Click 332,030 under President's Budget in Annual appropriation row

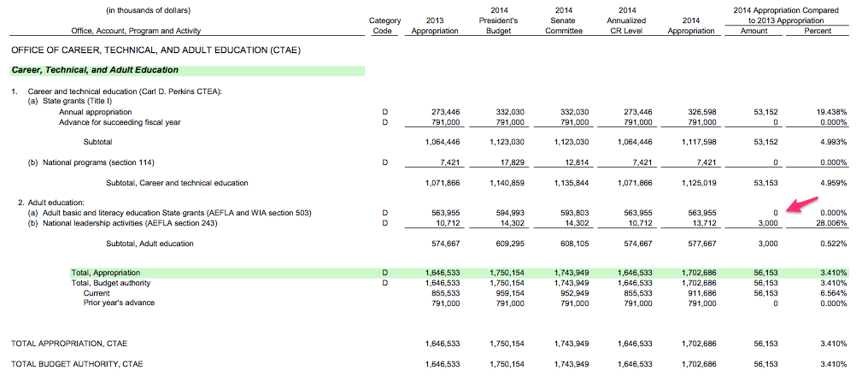click(x=510, y=112)
